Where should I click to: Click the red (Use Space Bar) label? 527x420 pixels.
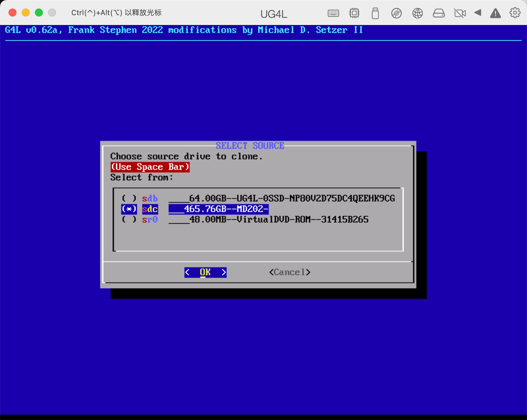pyautogui.click(x=150, y=167)
